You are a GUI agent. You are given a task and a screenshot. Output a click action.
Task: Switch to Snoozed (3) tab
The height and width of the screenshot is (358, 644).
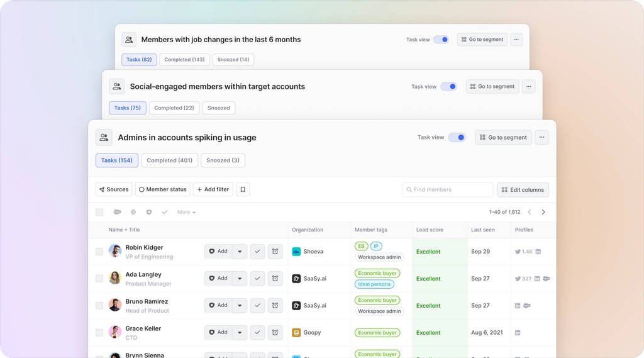[223, 160]
